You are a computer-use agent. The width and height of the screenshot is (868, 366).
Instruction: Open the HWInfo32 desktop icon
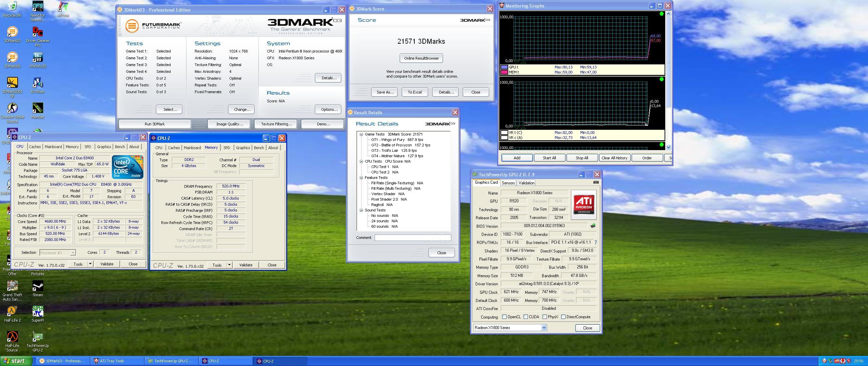coord(38,60)
